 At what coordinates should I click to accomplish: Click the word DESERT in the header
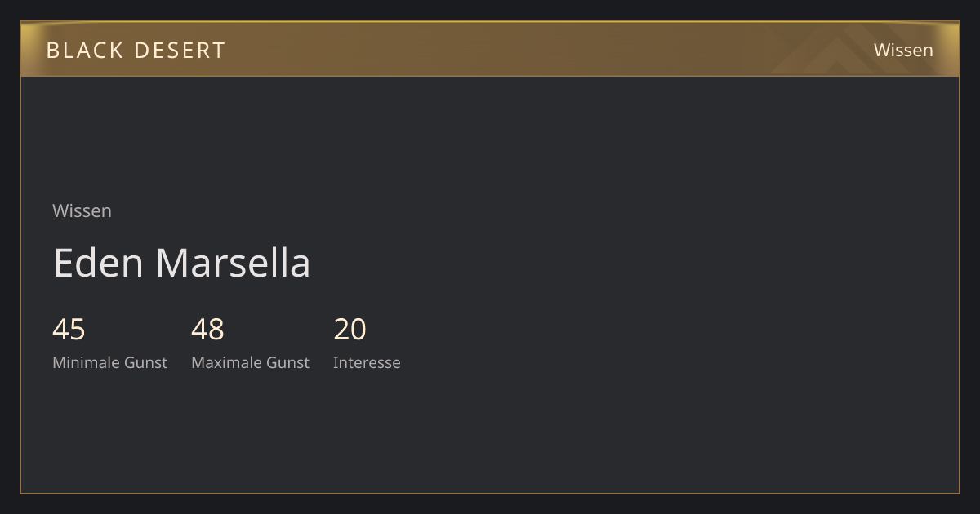[x=180, y=50]
